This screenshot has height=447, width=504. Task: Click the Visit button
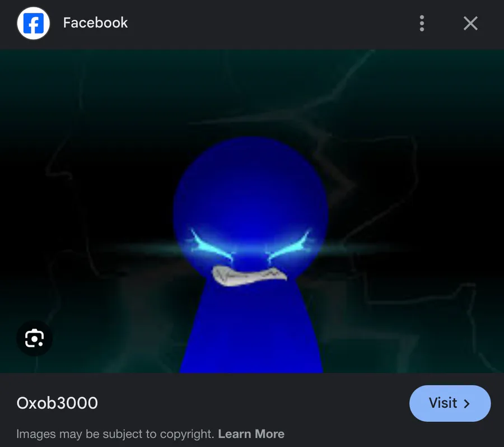pos(450,403)
